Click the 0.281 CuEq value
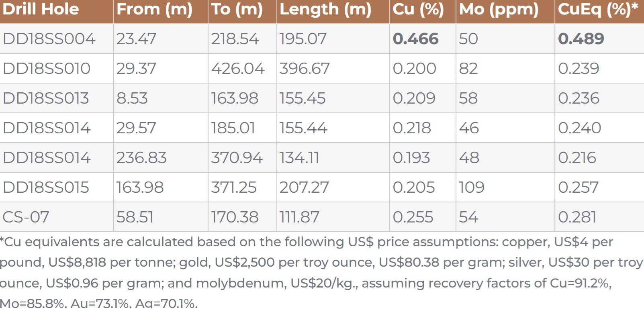 577,217
